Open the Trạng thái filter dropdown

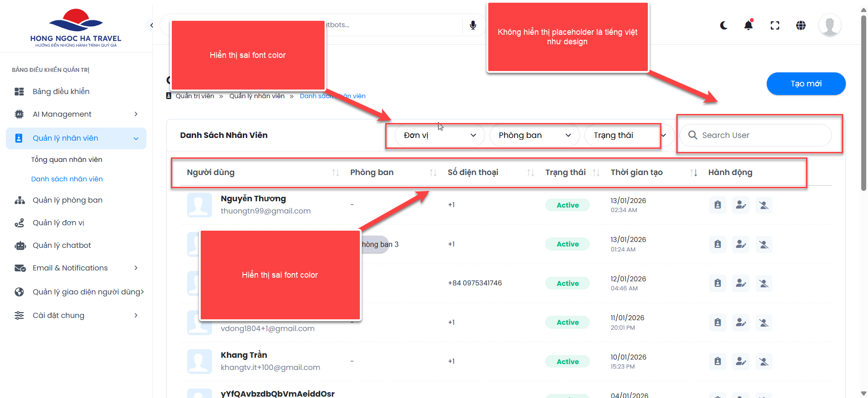click(628, 135)
